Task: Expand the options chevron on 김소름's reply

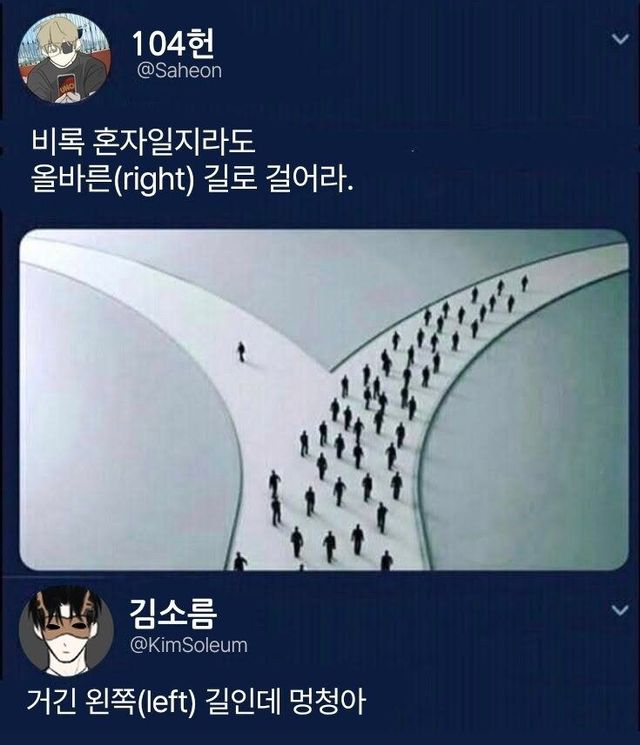Action: [x=620, y=609]
